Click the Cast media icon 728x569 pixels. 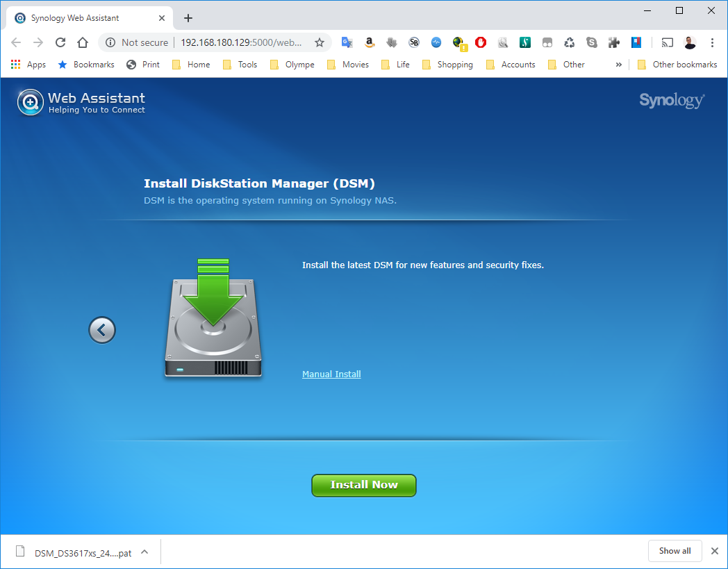667,42
